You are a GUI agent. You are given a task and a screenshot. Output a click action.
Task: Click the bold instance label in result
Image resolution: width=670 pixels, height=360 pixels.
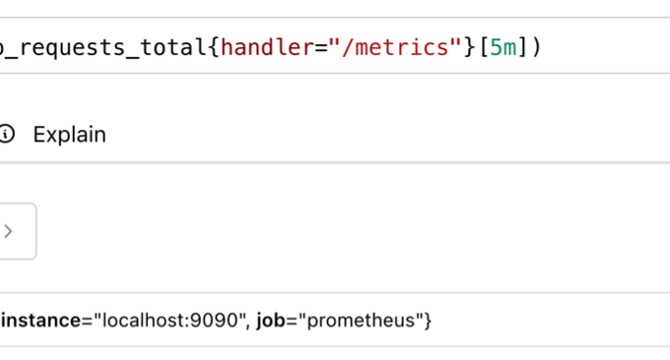tap(41, 320)
